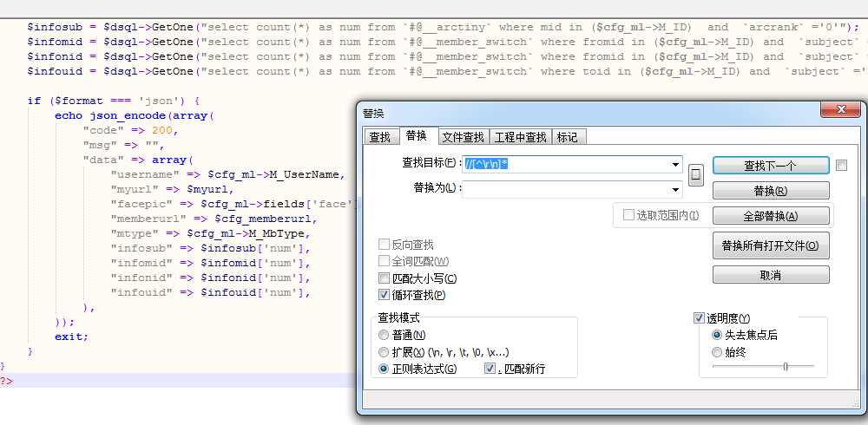The width and height of the screenshot is (868, 425).
Task: Click the exit; line in editor
Action: pos(71,337)
